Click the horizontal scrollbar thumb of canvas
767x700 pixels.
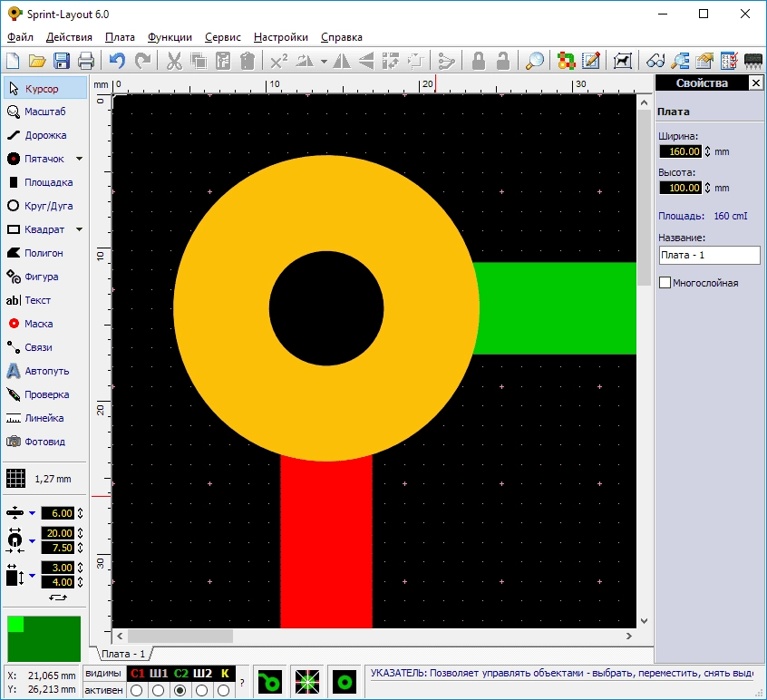[180, 636]
